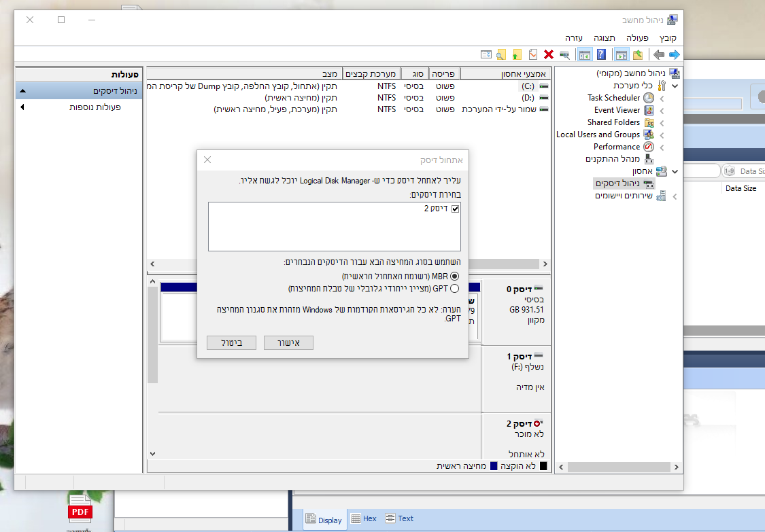The width and height of the screenshot is (765, 532).
Task: Select the Local Users and Groups icon
Action: point(649,135)
